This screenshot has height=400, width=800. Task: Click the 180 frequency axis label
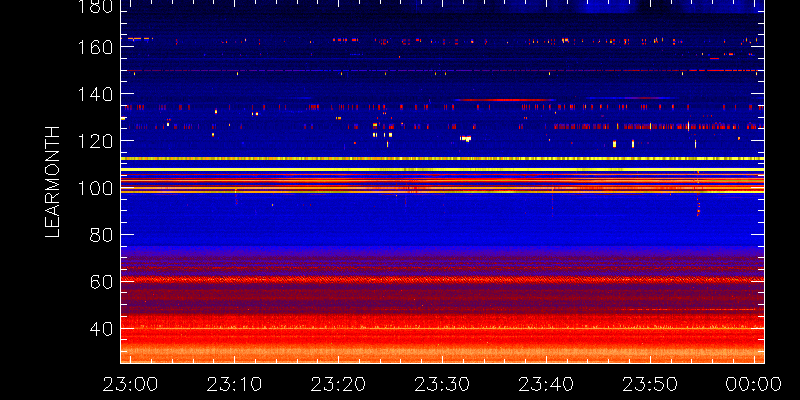95,6
